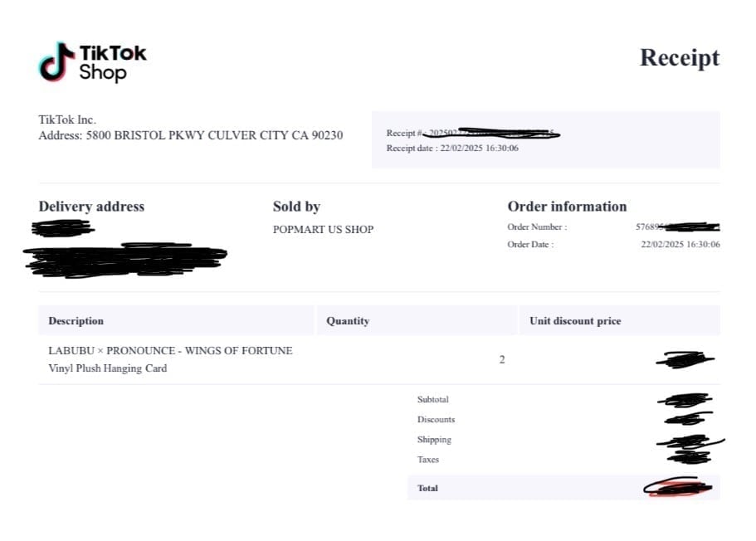Viewport: 756px width, 541px height.
Task: Click the redacted Receipt number field
Action: pos(472,133)
